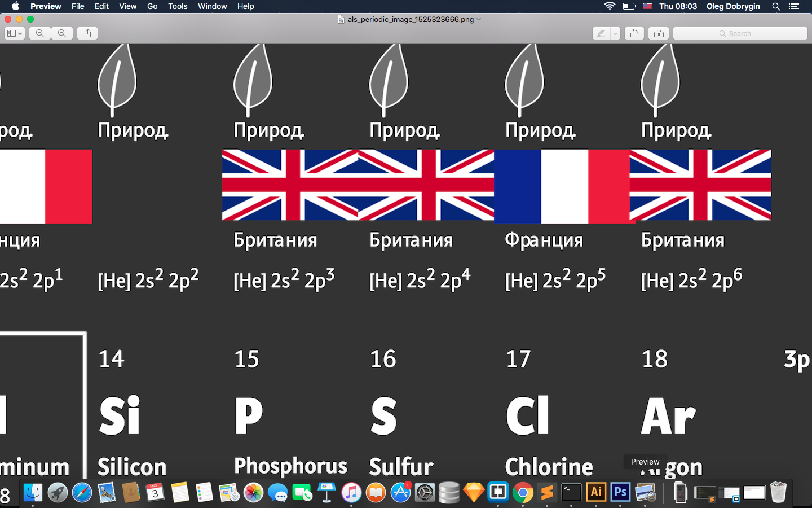The width and height of the screenshot is (812, 508).
Task: Click the user name Oleg Dobrygin
Action: pyautogui.click(x=733, y=6)
